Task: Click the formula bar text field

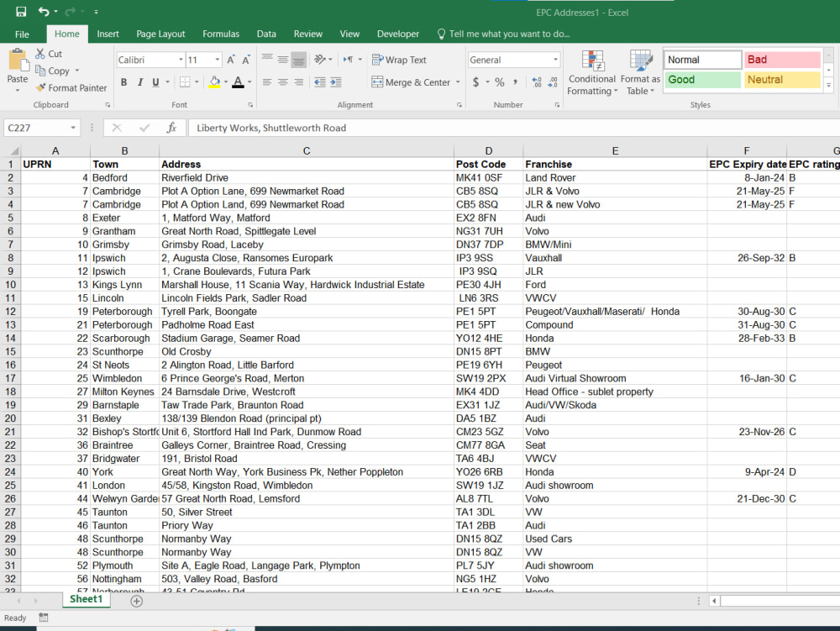Action: pyautogui.click(x=513, y=128)
